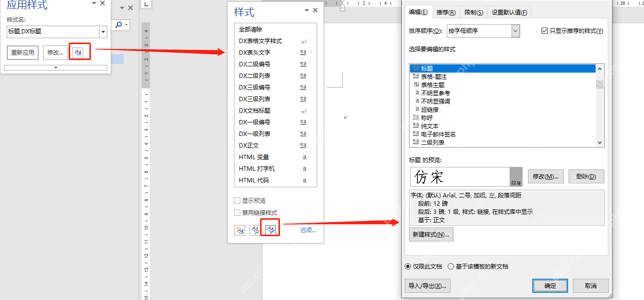Screen dimensions: 644x300
Task: Select 标题 in edit styles list
Action: pyautogui.click(x=503, y=69)
